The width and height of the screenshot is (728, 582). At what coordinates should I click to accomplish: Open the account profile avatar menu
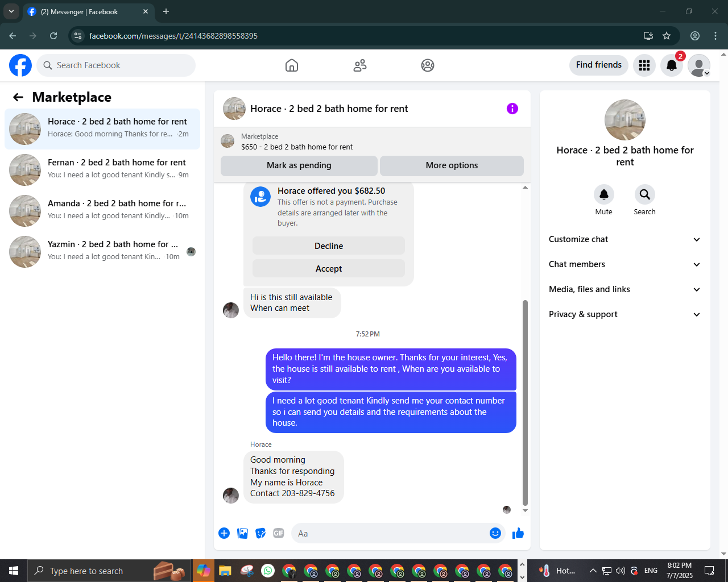(x=699, y=65)
